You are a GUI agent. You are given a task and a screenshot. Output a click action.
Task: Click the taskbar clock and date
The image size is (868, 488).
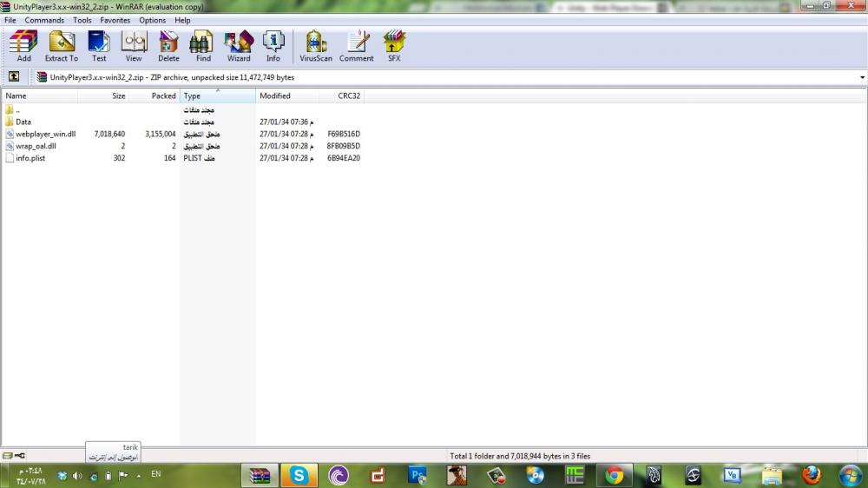coord(31,477)
